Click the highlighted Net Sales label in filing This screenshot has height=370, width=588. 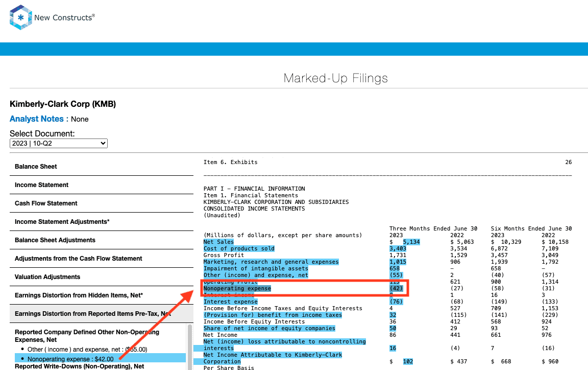pyautogui.click(x=218, y=242)
